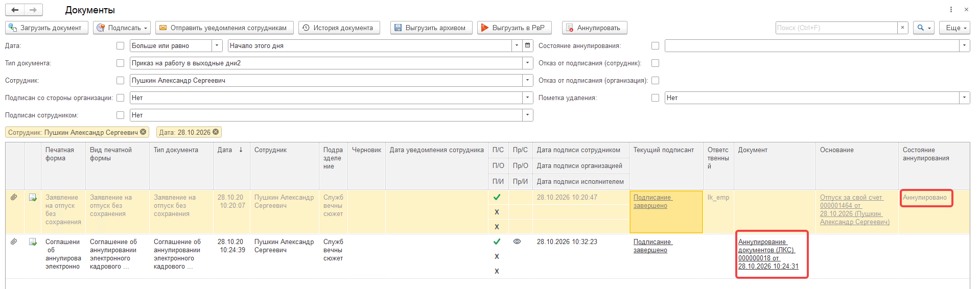Screen dimensions: 980x289
Task: Clear the search field with x
Action: tap(903, 28)
